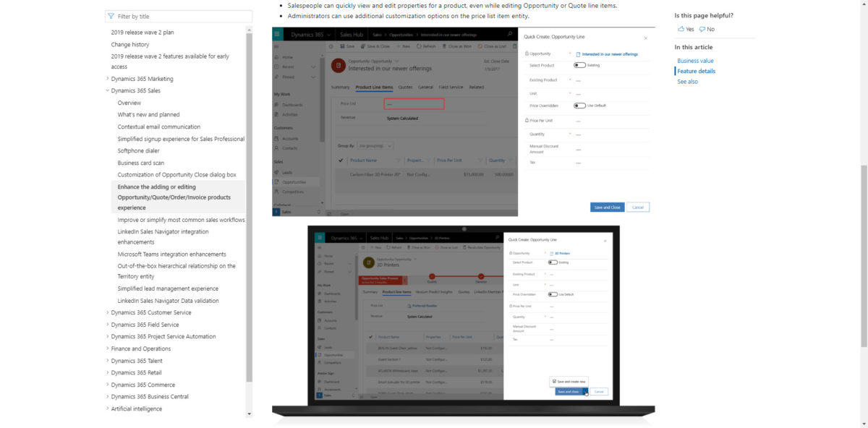Open LinkedIn Sales Navigator integration enhancements

coord(163,237)
